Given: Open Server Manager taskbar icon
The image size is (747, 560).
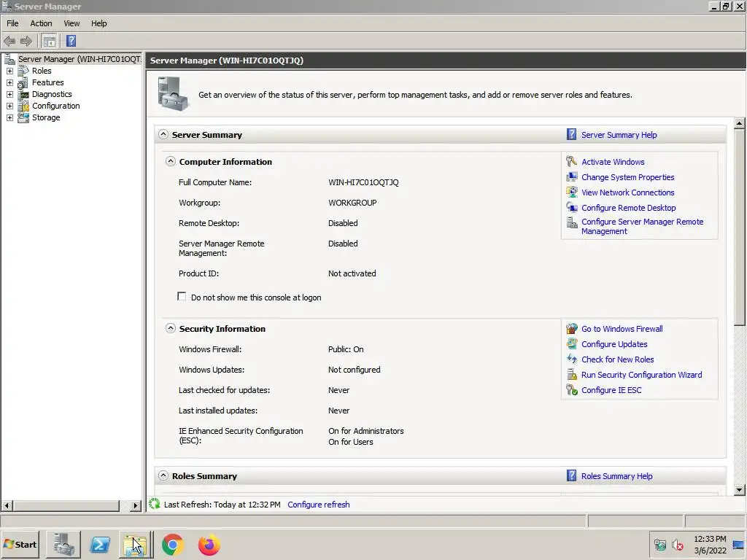Looking at the screenshot, I should (63, 544).
